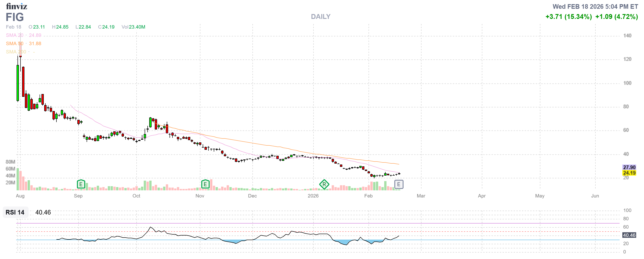Toggle the SMA 200 overlay label
This screenshot has height=259, width=644.
tap(16, 52)
